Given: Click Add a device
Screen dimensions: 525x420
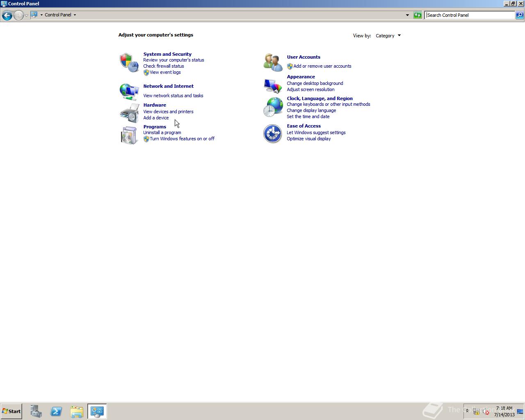Looking at the screenshot, I should click(156, 118).
